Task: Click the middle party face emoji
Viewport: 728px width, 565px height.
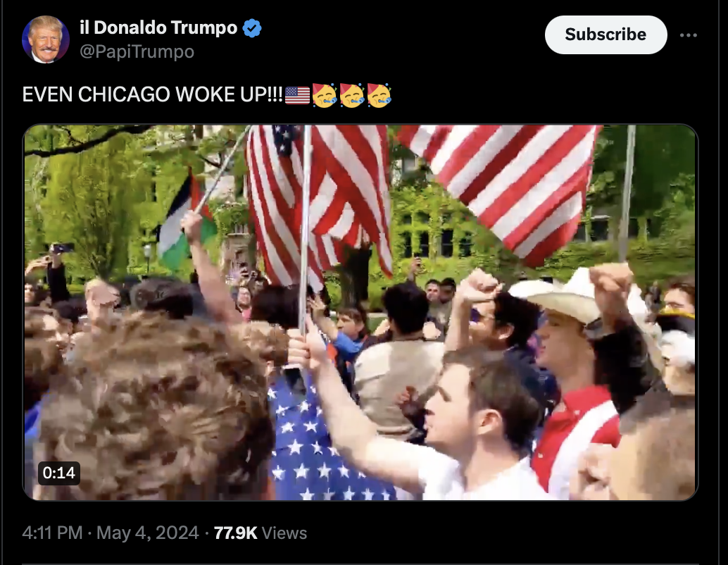Action: point(352,95)
